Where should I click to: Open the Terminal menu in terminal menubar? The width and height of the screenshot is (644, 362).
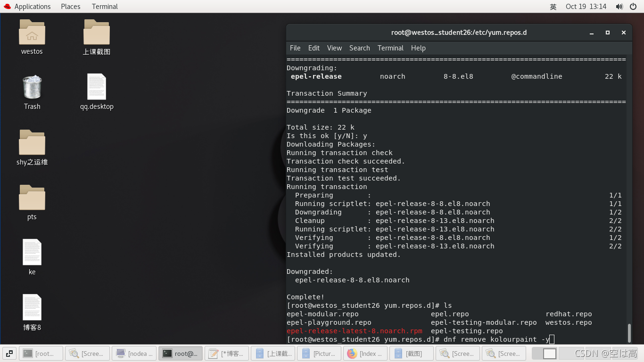[x=390, y=48]
